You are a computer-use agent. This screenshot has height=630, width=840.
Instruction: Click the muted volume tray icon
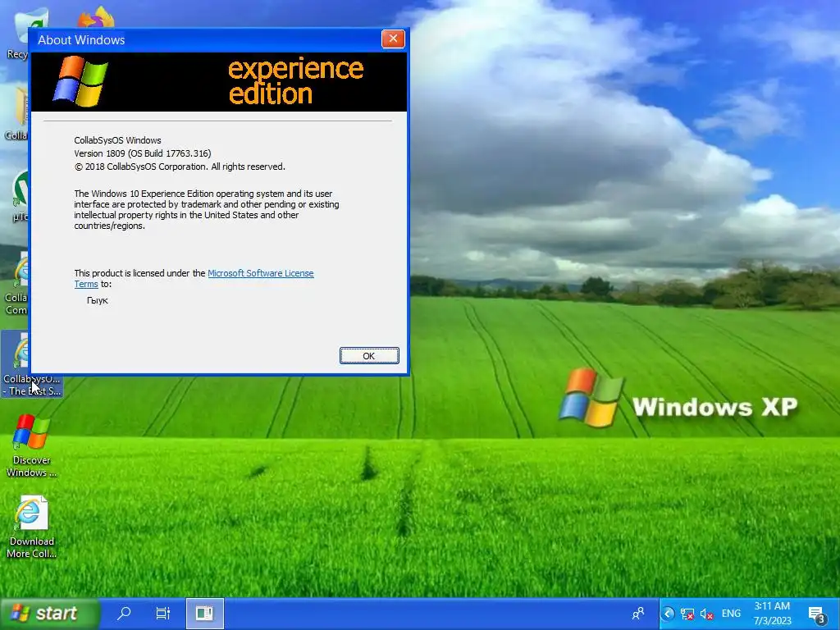[x=706, y=614]
